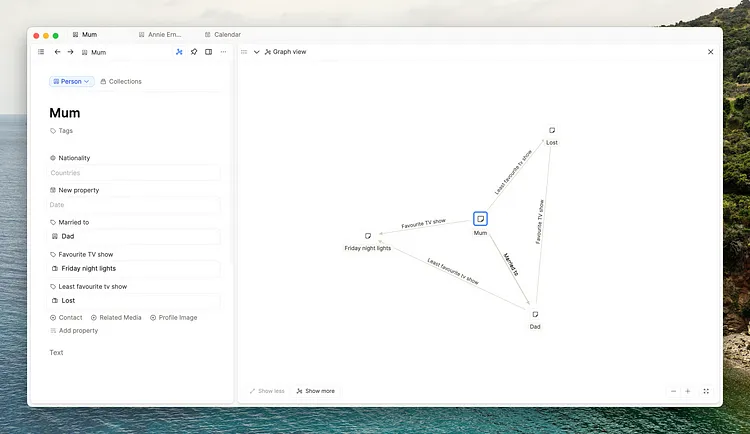Open the three-dots more options menu

(223, 52)
